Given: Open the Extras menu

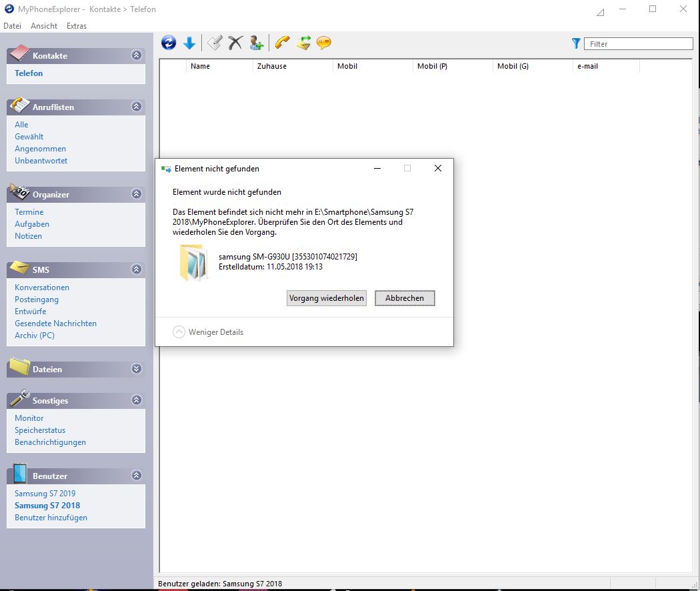Looking at the screenshot, I should [77, 26].
